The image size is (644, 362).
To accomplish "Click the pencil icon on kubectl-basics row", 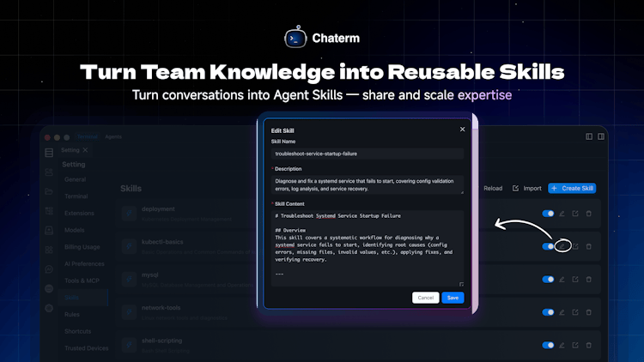I will click(x=562, y=246).
